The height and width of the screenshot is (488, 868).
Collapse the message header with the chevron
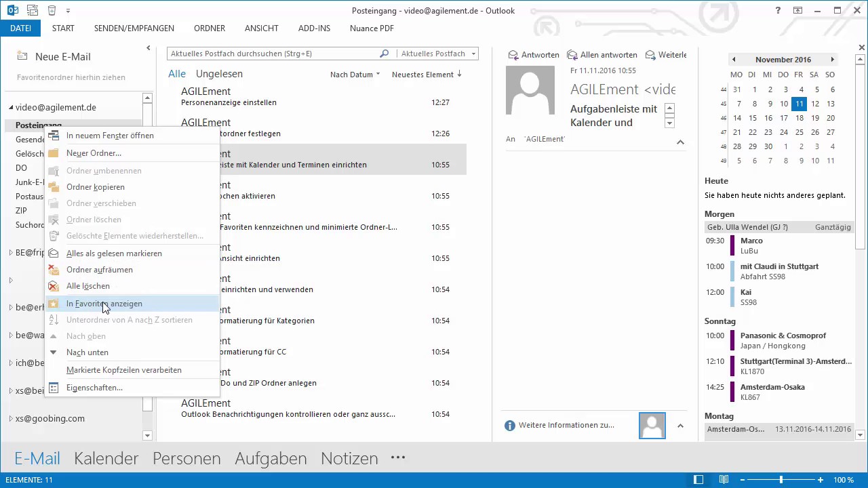(x=680, y=142)
